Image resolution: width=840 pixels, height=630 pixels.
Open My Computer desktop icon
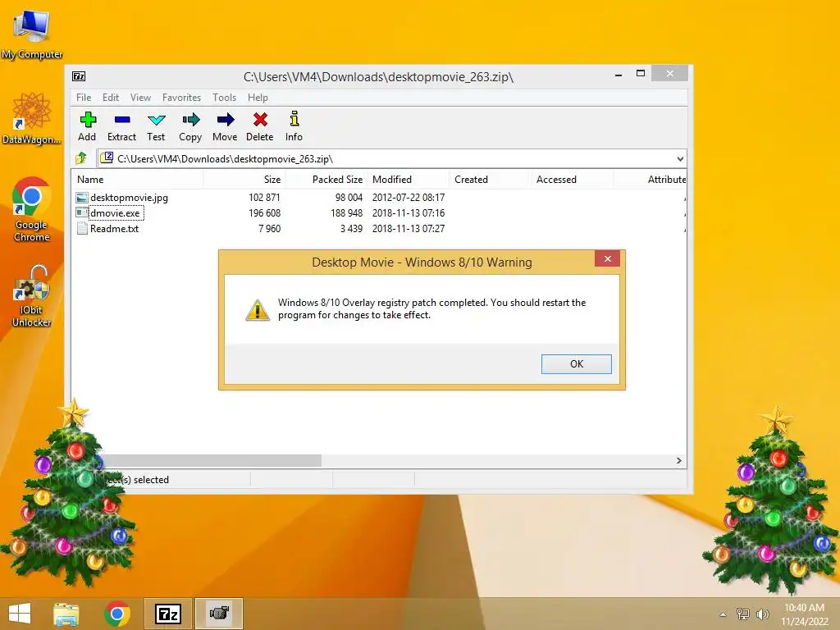pos(32,34)
